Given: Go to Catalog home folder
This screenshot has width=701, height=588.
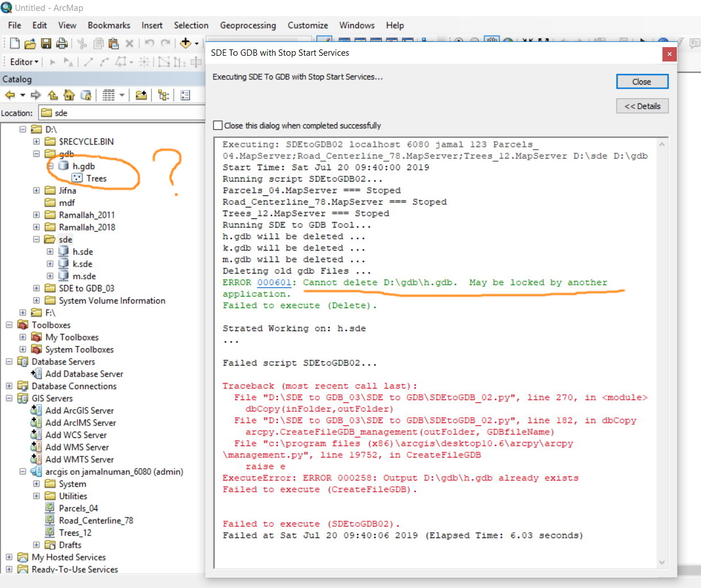Looking at the screenshot, I should click(70, 95).
